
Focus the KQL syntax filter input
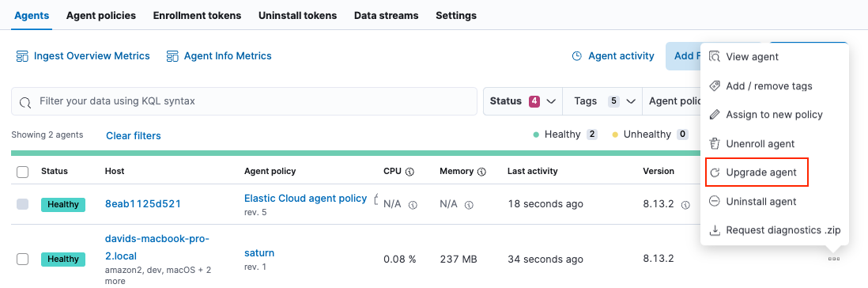click(x=244, y=101)
